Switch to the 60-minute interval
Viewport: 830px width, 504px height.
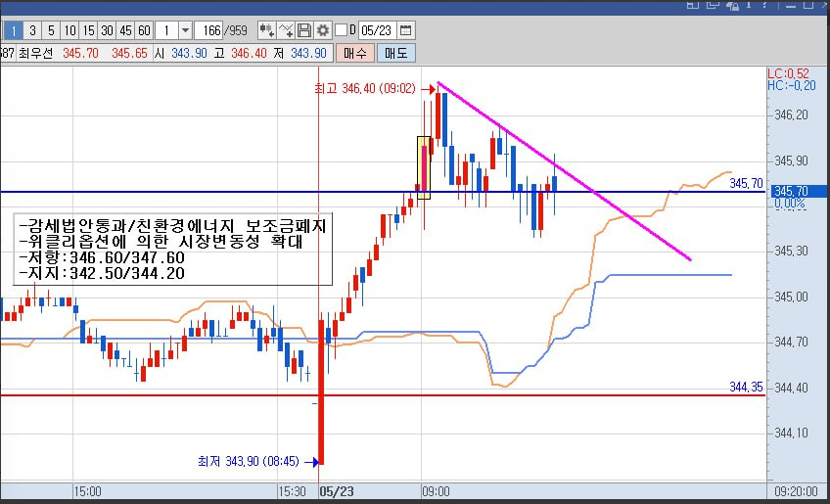pyautogui.click(x=144, y=30)
